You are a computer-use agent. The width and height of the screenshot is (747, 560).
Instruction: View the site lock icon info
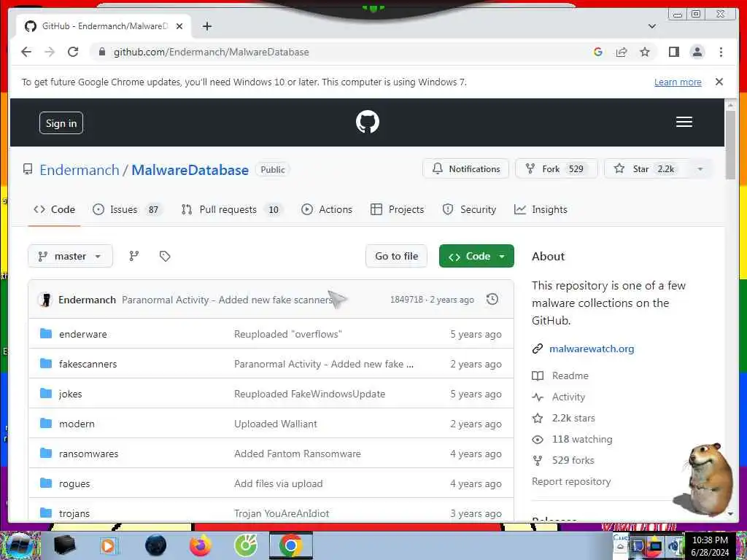(x=101, y=52)
